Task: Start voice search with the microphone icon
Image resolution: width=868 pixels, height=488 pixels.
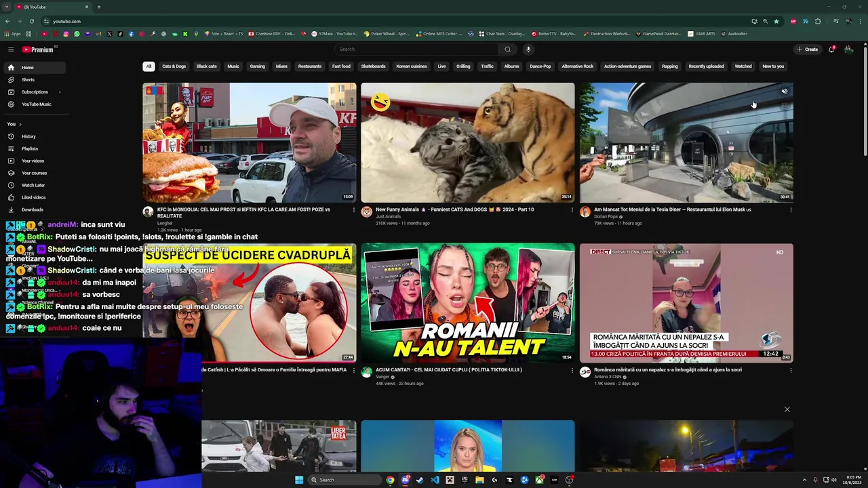Action: click(528, 49)
